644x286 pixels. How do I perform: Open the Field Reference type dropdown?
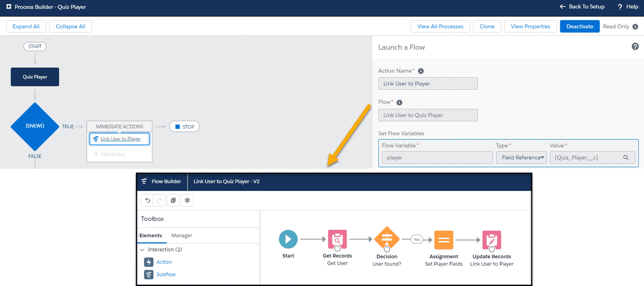click(x=521, y=157)
